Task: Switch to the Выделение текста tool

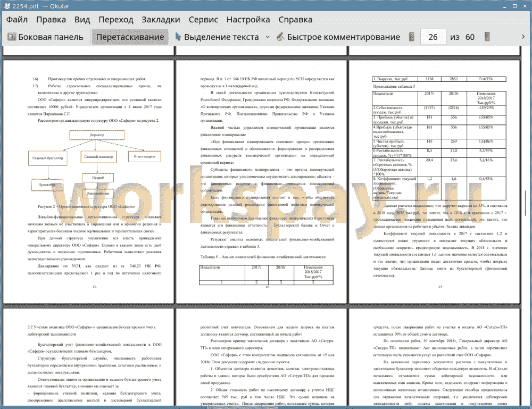Action: pos(217,37)
